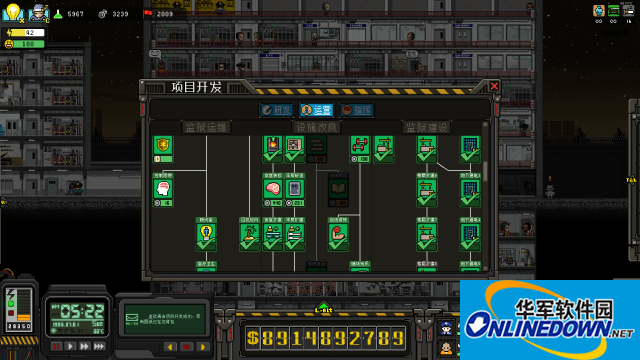Select the steel cell door project

[x=294, y=190]
